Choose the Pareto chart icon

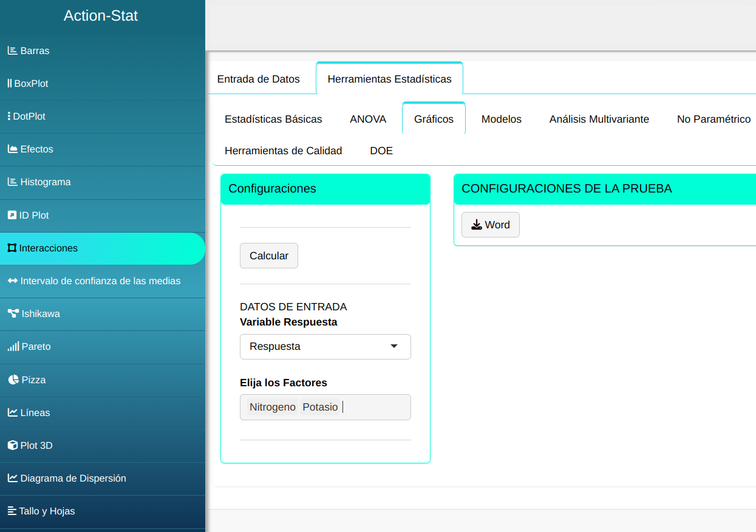coord(13,347)
